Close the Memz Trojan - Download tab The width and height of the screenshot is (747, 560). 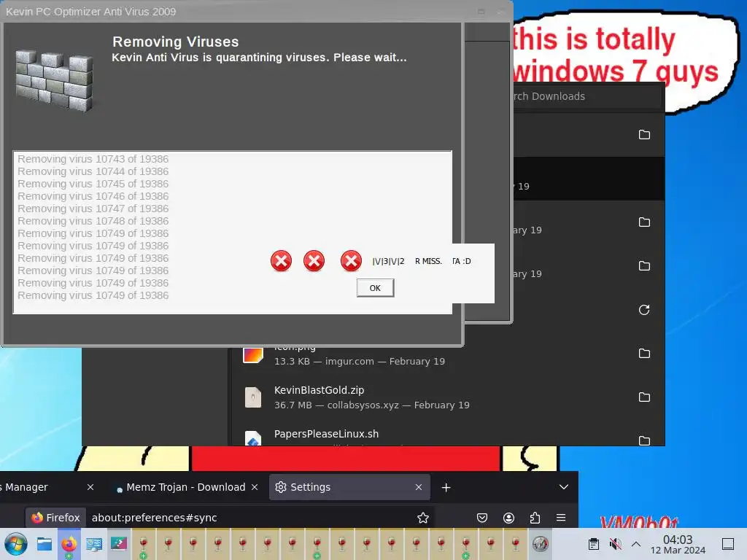(x=255, y=487)
